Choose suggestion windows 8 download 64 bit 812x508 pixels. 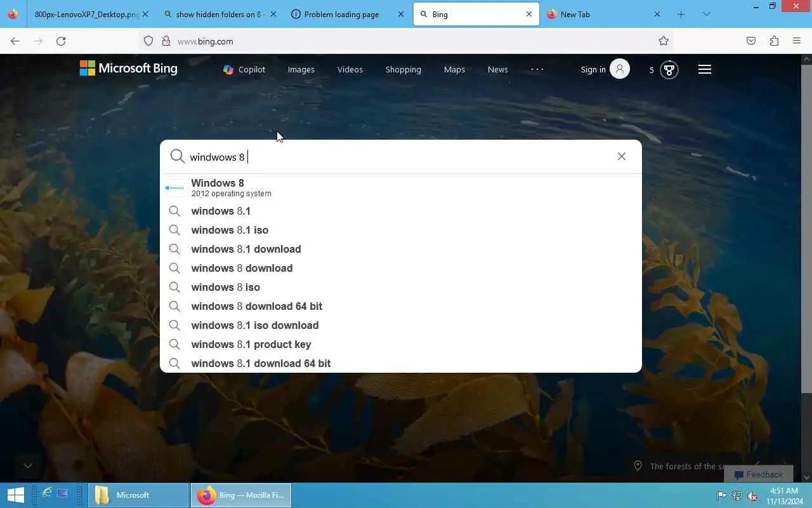(x=401, y=306)
